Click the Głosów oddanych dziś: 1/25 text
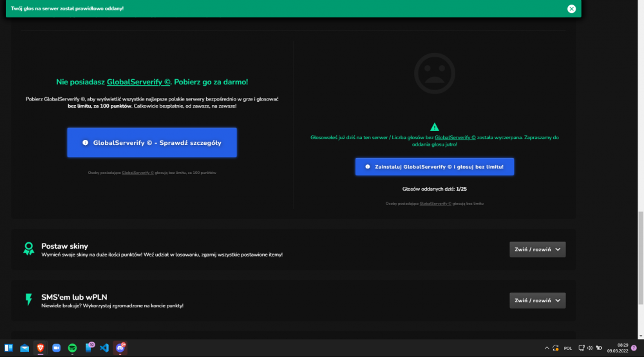 435,189
